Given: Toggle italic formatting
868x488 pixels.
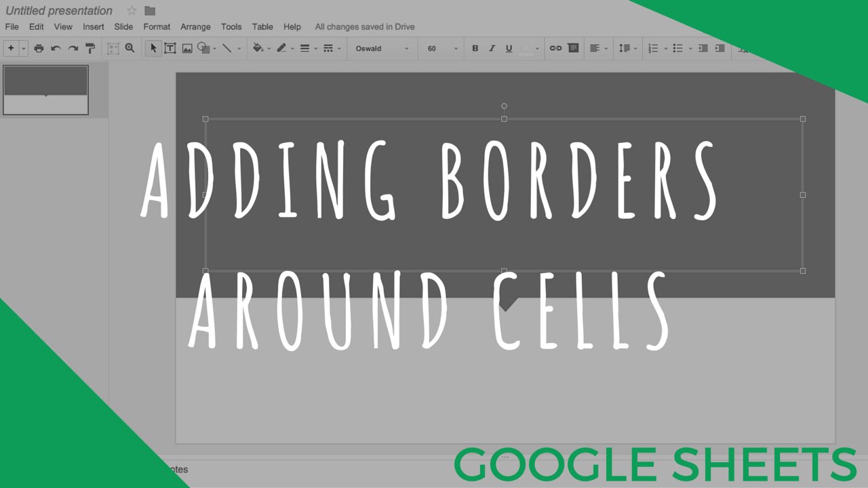Looking at the screenshot, I should tap(492, 48).
